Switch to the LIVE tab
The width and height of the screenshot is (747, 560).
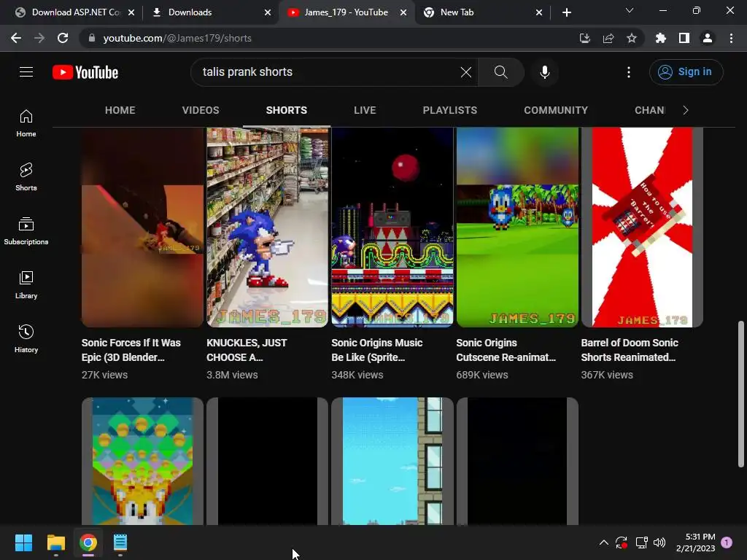(x=365, y=111)
